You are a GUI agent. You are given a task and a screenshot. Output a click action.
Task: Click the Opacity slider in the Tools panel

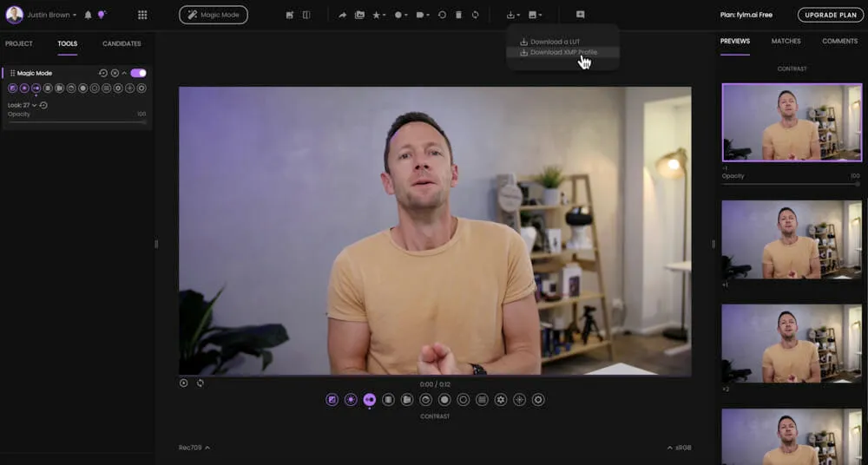(x=77, y=122)
